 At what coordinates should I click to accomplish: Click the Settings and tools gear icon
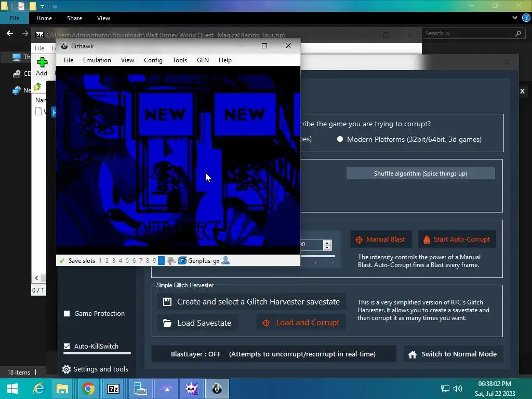coord(66,369)
